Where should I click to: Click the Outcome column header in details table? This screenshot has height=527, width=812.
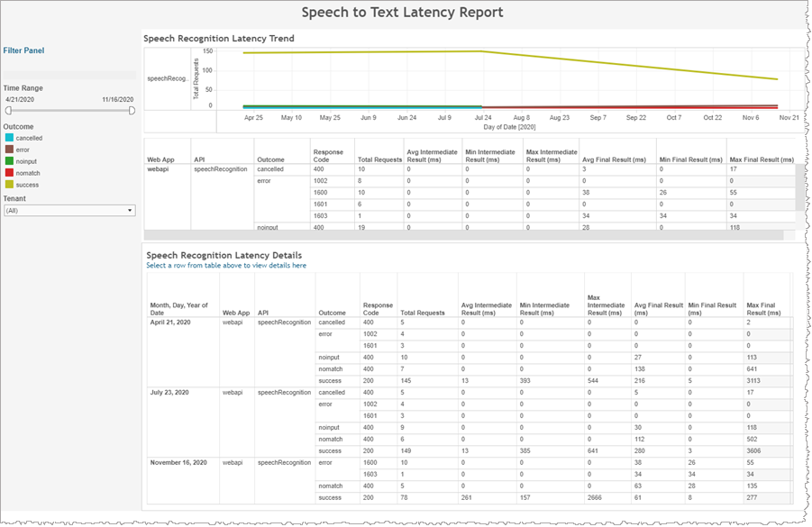pos(332,313)
